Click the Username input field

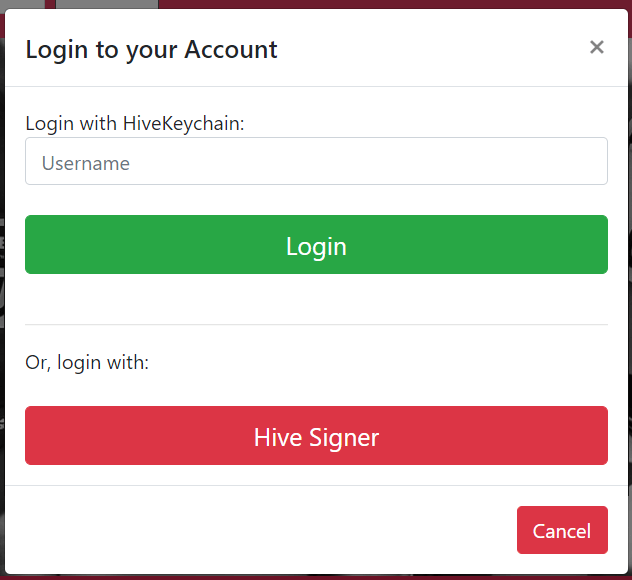pyautogui.click(x=316, y=161)
